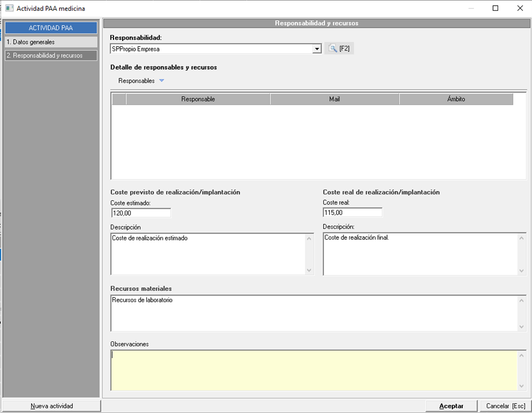Click the ACTIVIDAD PAA header button
Viewport: 532px width, 413px height.
pyautogui.click(x=51, y=28)
